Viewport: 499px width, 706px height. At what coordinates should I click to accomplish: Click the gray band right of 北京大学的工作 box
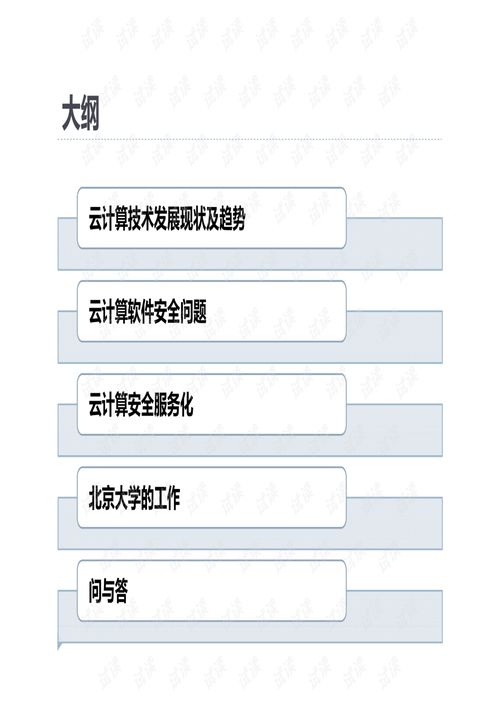coord(395,523)
